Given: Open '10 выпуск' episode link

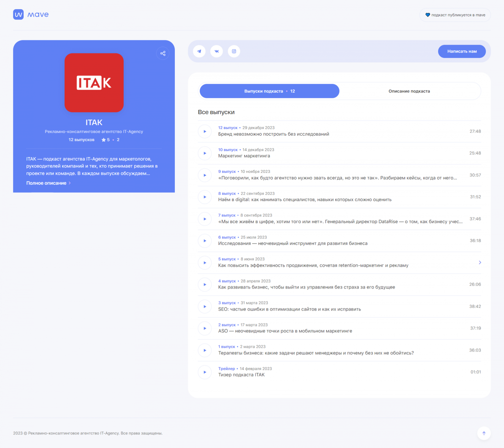Looking at the screenshot, I should point(228,150).
